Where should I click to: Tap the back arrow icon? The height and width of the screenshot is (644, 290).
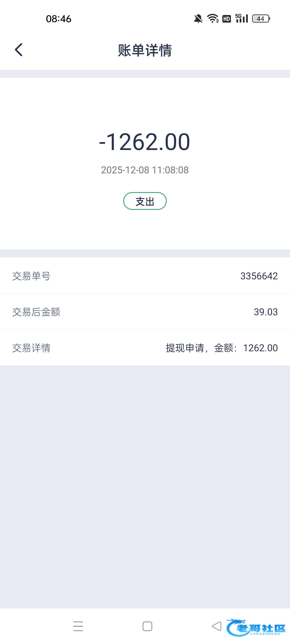pyautogui.click(x=19, y=50)
